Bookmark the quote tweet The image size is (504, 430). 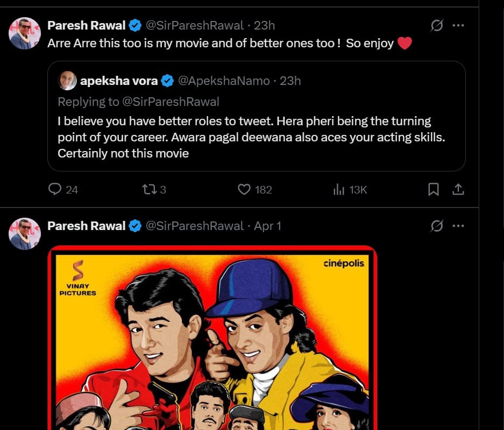coord(434,190)
